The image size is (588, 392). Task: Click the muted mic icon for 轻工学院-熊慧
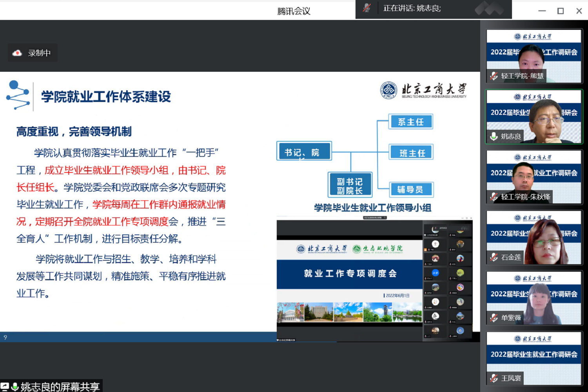coord(494,76)
